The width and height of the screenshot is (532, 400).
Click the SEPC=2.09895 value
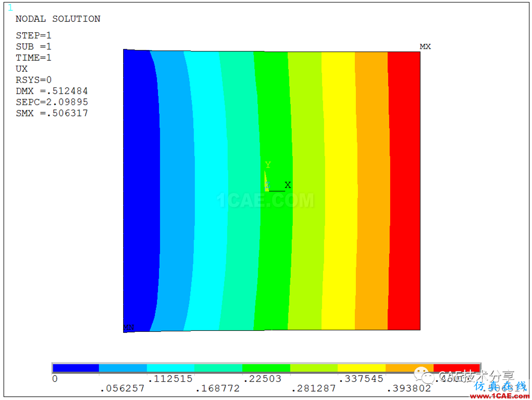[51, 102]
